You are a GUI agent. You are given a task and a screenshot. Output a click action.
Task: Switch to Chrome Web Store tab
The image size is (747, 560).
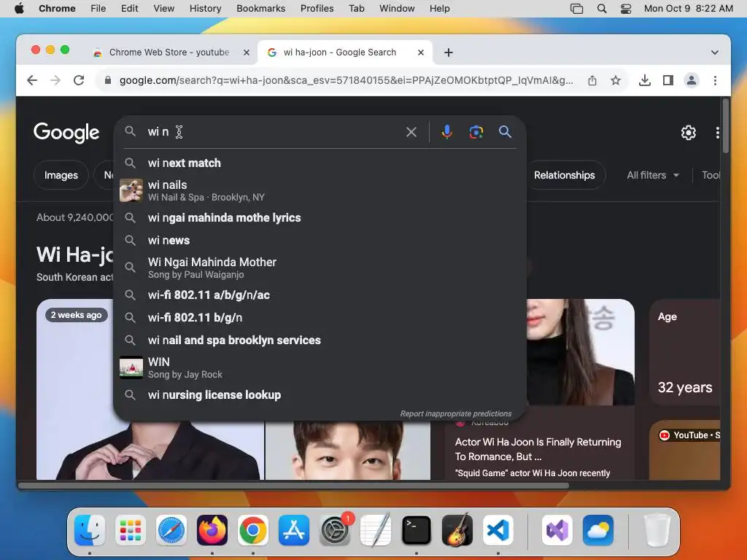click(169, 52)
